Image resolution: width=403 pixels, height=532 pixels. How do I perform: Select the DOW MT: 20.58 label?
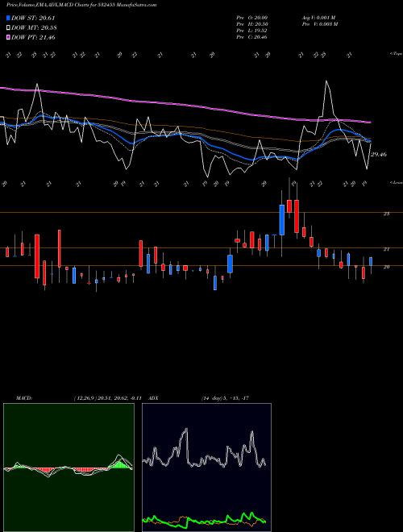click(x=34, y=28)
